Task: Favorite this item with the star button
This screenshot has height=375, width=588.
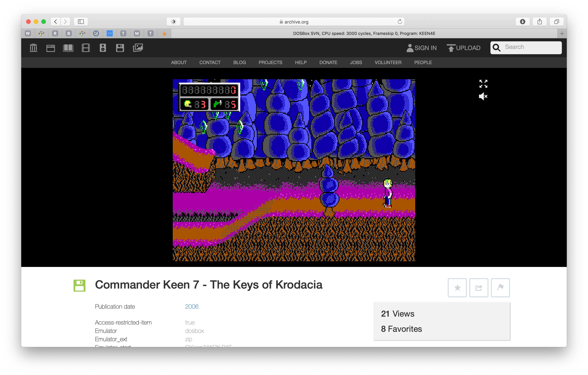Action: pos(457,287)
